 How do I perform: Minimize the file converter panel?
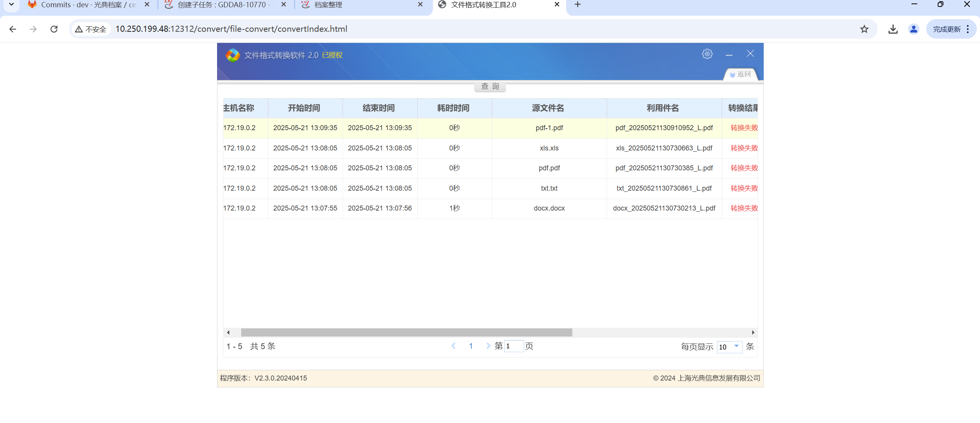tap(729, 55)
